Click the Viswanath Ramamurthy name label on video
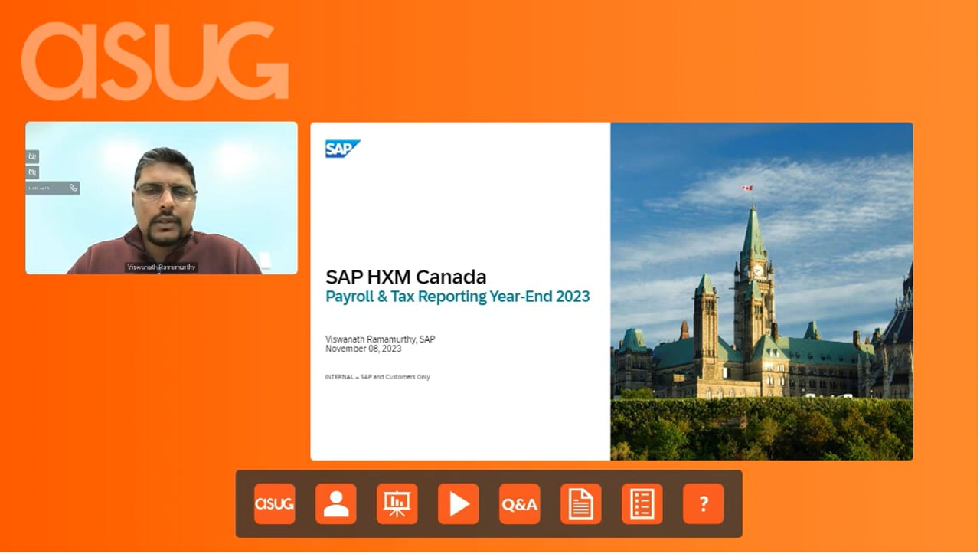 [161, 267]
